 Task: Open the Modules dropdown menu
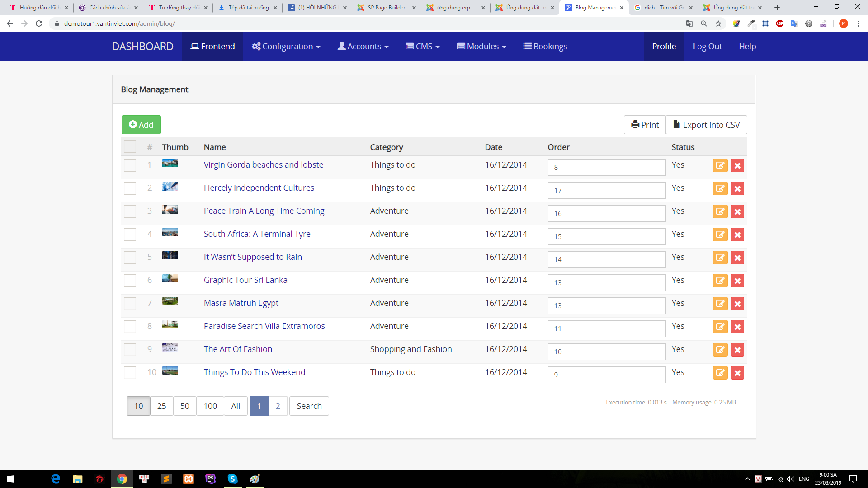(481, 47)
